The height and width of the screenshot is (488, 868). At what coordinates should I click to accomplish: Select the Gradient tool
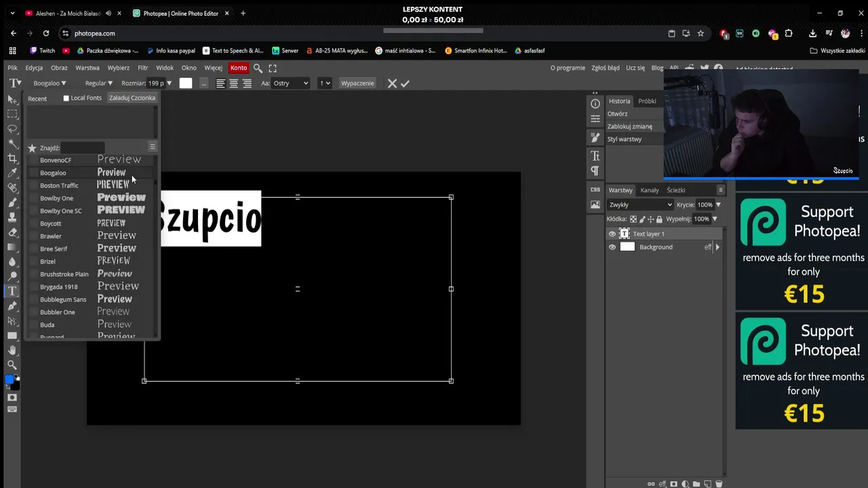coord(12,247)
